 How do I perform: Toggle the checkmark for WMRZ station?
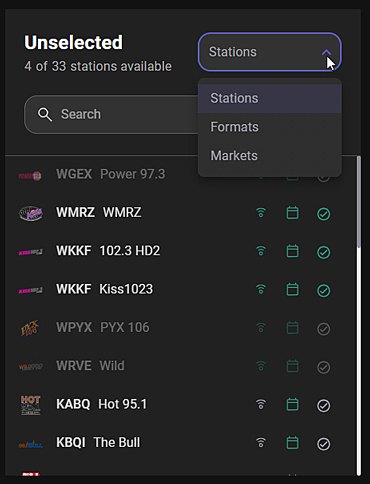click(323, 214)
